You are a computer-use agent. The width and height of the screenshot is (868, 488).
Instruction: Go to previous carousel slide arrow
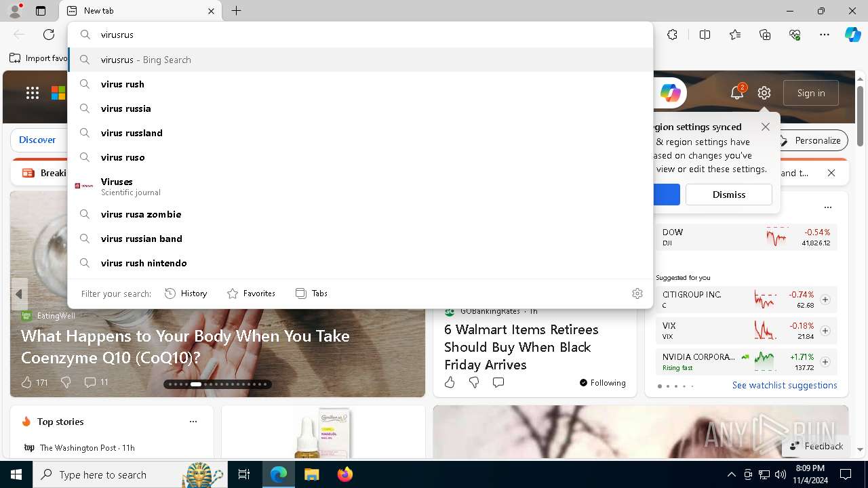tap(19, 294)
